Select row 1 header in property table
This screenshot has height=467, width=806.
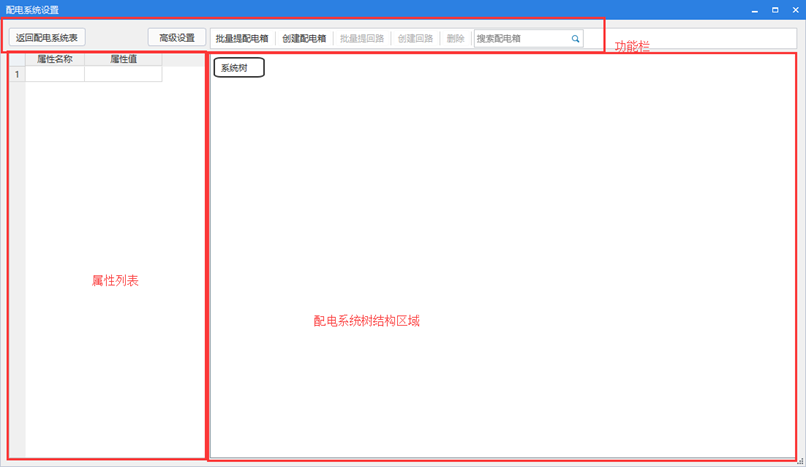(17, 75)
